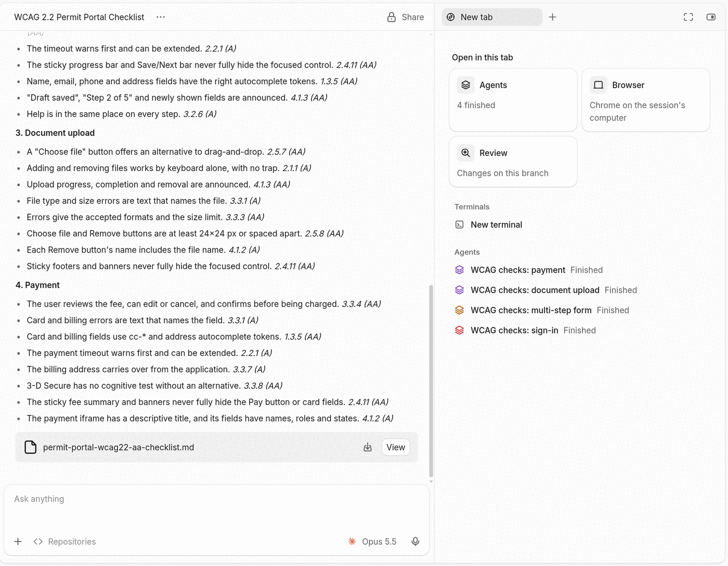Open New terminal
This screenshot has height=566, width=728.
pos(489,225)
